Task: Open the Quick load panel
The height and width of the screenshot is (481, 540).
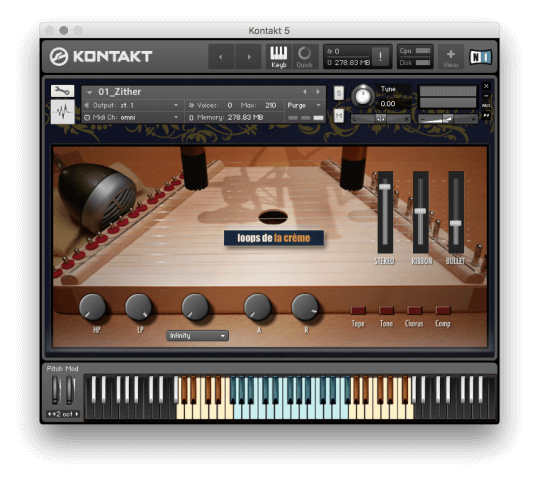Action: 304,57
